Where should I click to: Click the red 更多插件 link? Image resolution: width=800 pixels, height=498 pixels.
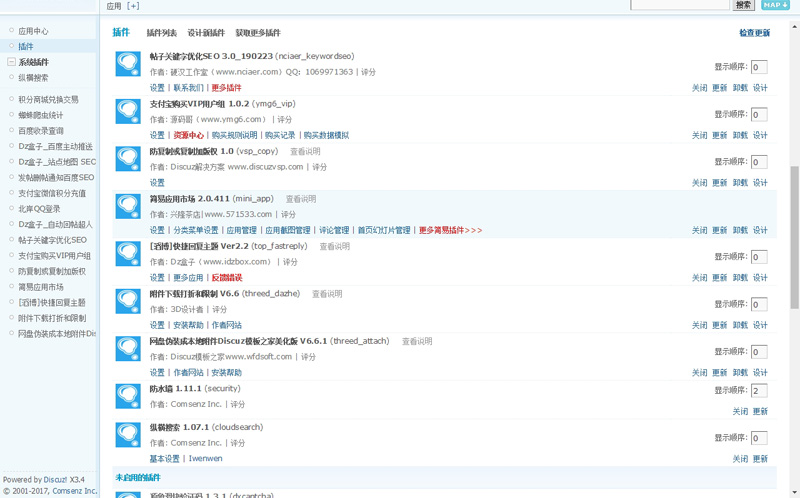pos(227,88)
